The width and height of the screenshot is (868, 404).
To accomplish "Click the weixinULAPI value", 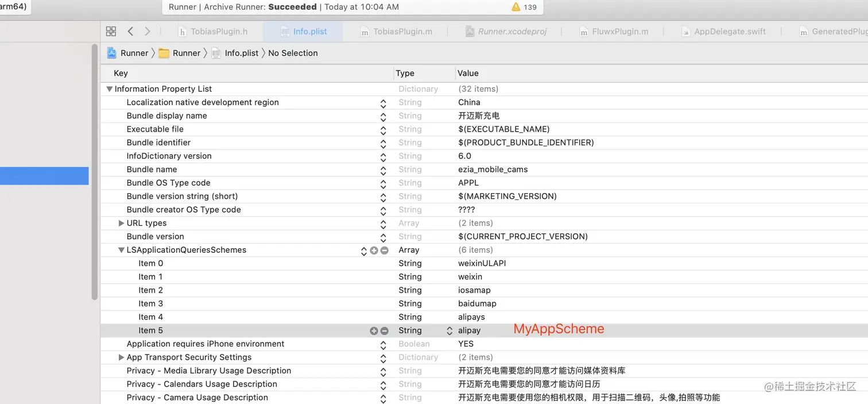I will [x=482, y=263].
